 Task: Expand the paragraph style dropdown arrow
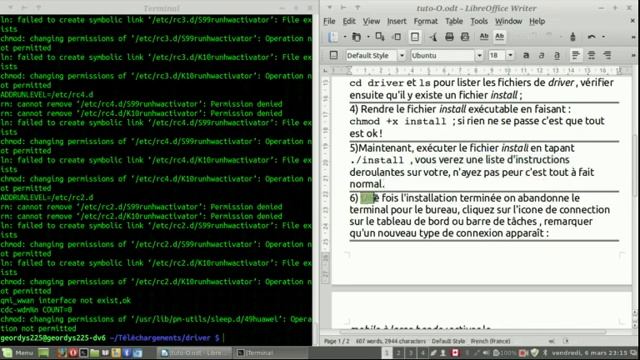402,56
